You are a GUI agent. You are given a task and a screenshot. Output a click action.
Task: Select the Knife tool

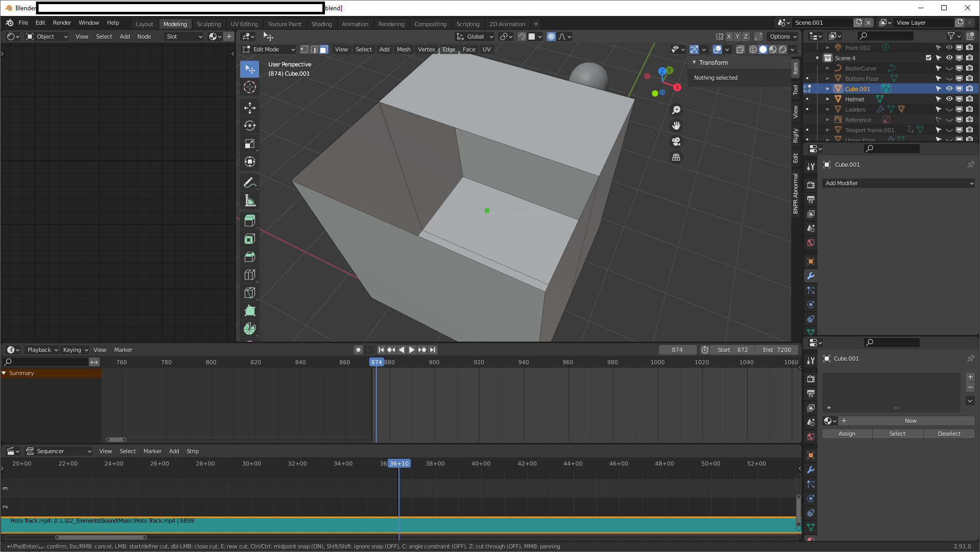(249, 293)
